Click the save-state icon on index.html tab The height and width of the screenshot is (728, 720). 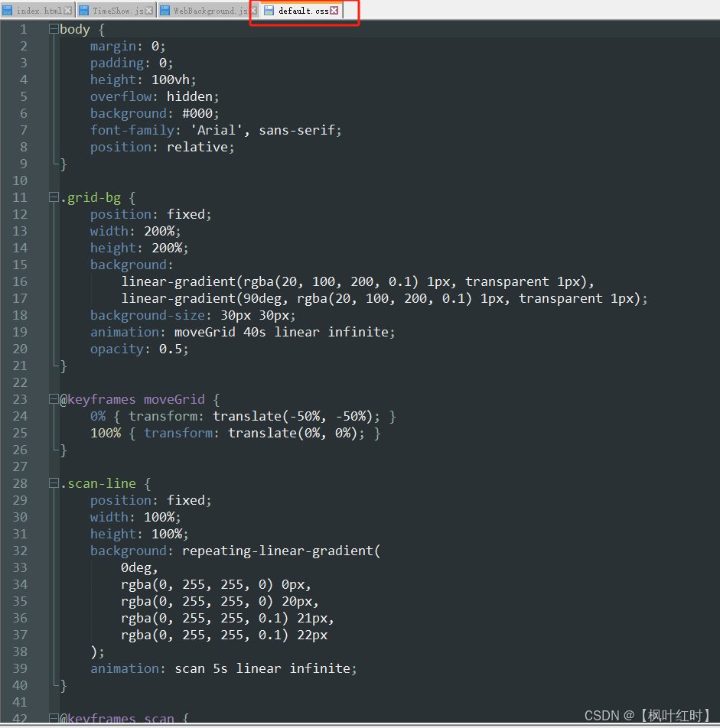8,11
